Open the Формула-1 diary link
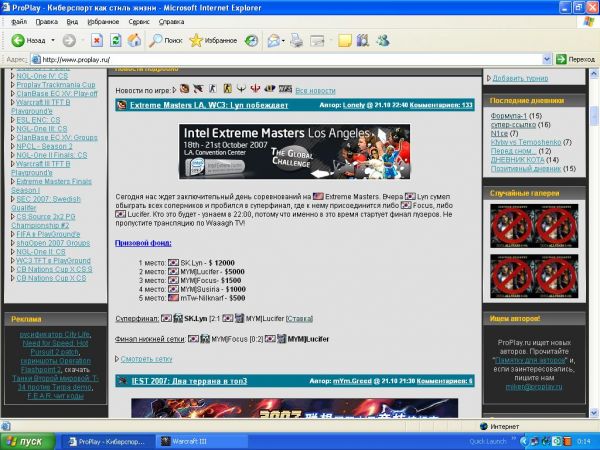600x450 pixels. click(509, 116)
